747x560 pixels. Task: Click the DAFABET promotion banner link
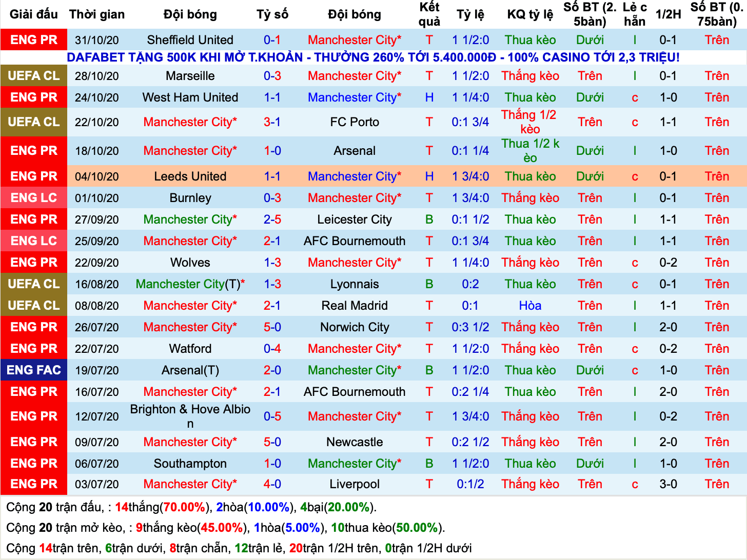pos(373,57)
